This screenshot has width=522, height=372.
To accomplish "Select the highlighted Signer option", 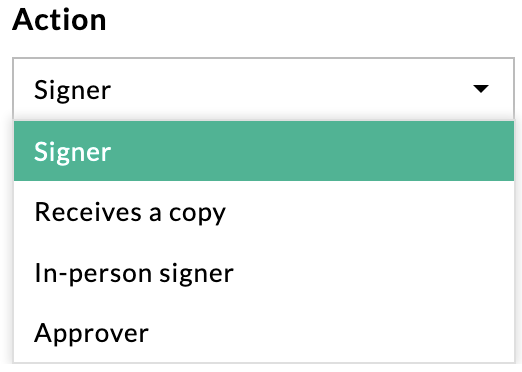I will [264, 151].
